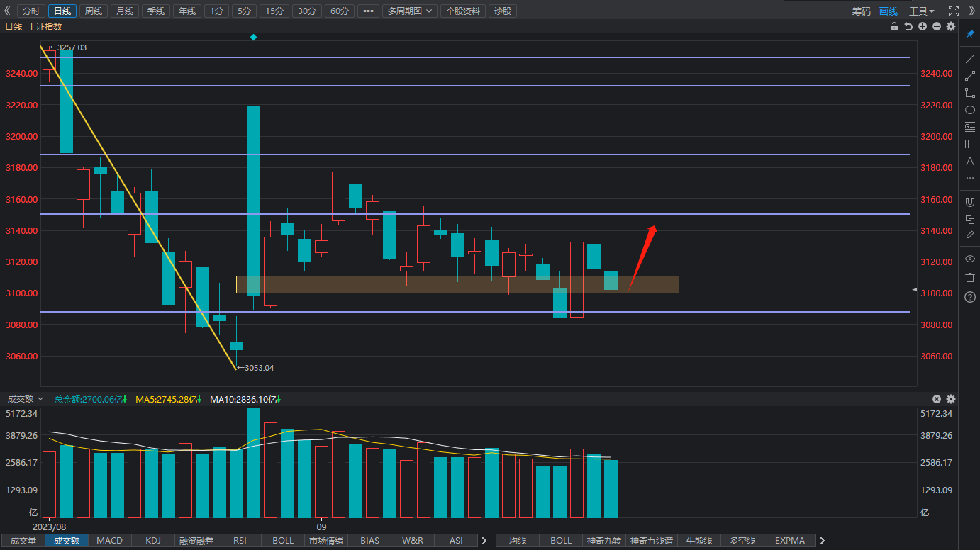
Task: Switch to 周线 weekly period
Action: 94,11
